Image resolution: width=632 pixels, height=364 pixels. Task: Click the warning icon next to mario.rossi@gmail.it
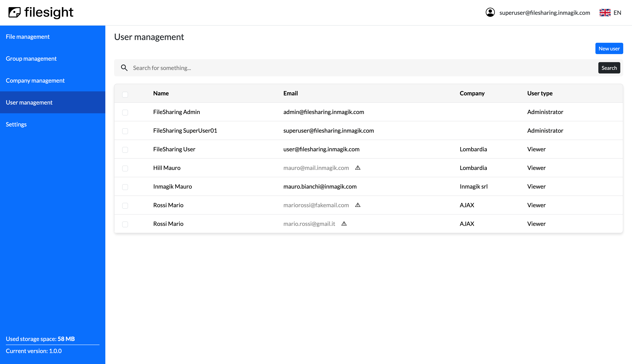tap(344, 224)
